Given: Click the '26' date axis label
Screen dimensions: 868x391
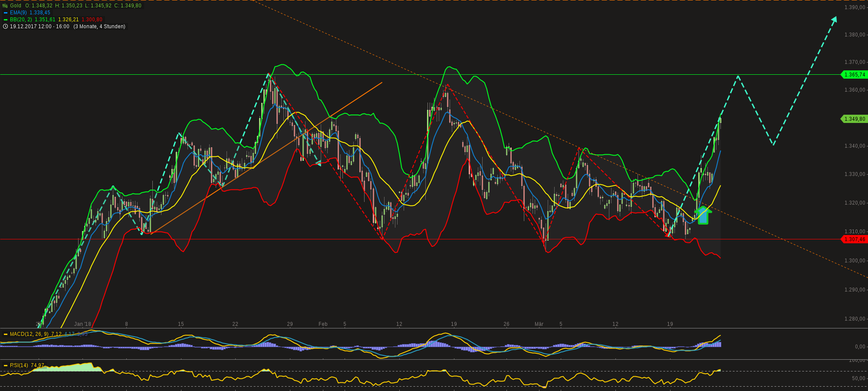Looking at the screenshot, I should click(x=506, y=324).
